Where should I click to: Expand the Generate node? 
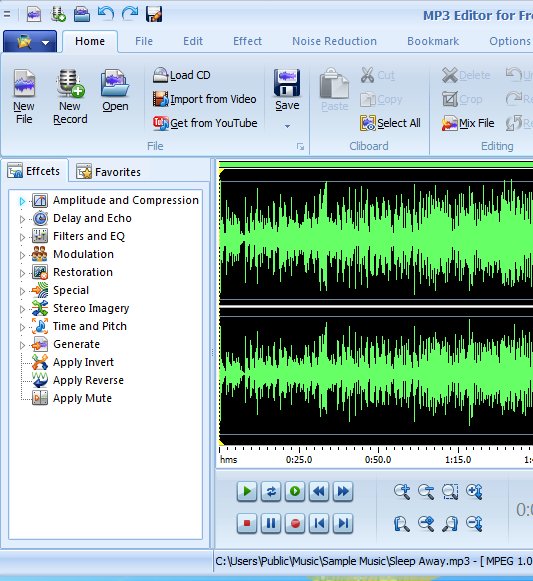[x=22, y=345]
